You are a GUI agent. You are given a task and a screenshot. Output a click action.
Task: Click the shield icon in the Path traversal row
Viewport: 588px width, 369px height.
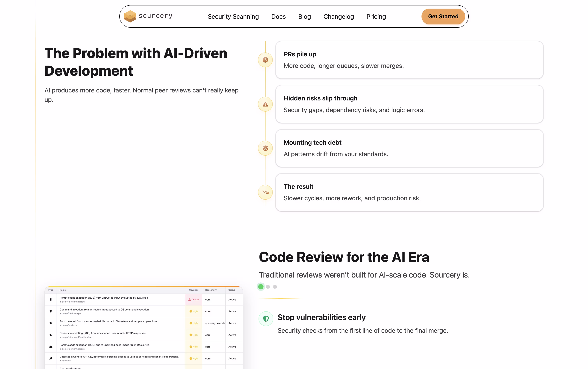tap(51, 323)
